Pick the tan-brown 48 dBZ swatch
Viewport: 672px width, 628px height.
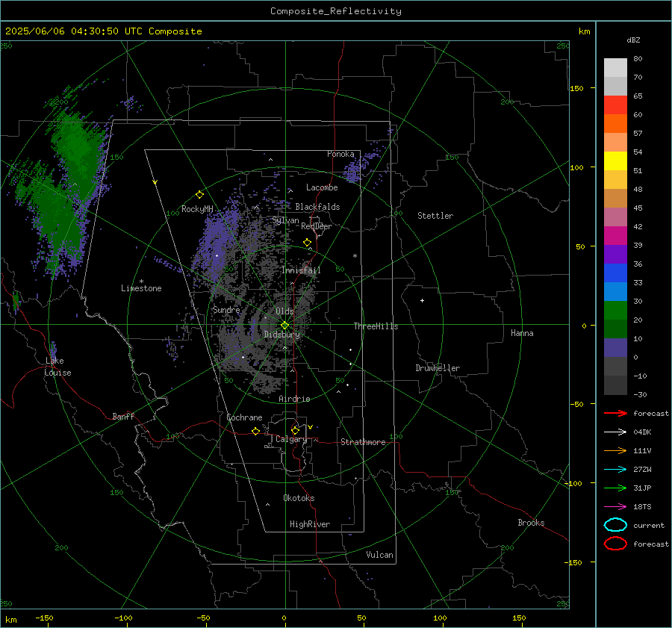point(615,198)
